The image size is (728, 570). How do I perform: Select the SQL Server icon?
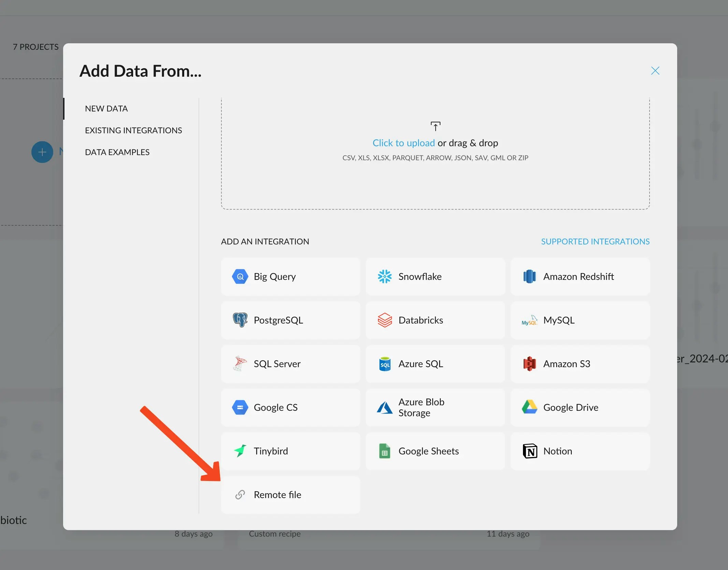coord(240,364)
